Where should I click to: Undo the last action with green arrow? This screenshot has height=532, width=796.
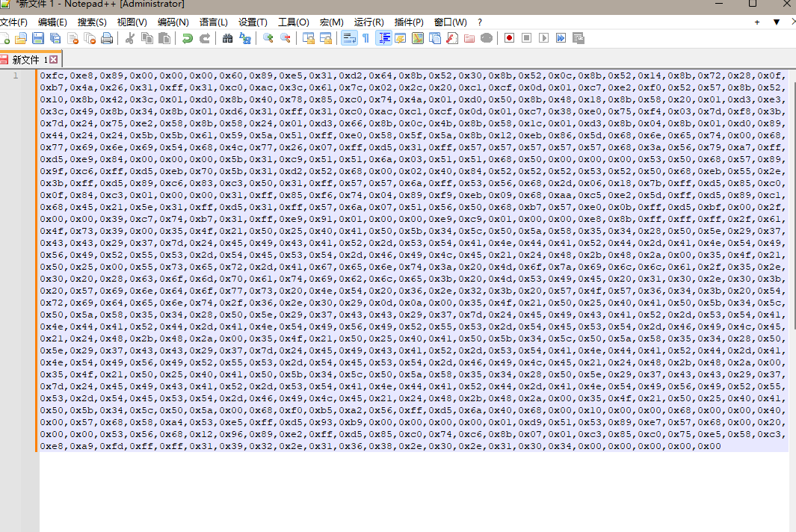tap(188, 38)
